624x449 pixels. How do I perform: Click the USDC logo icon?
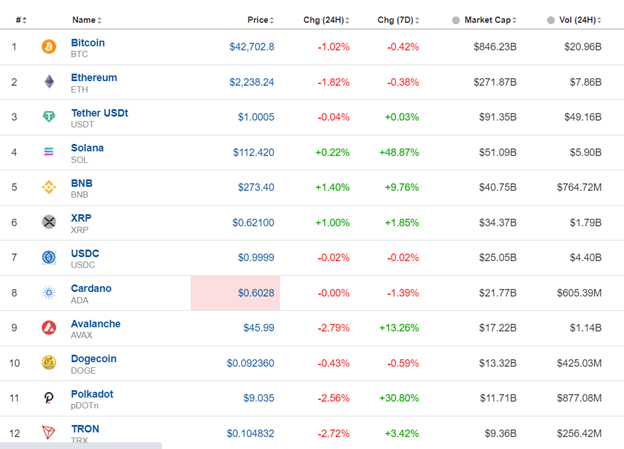click(x=49, y=257)
